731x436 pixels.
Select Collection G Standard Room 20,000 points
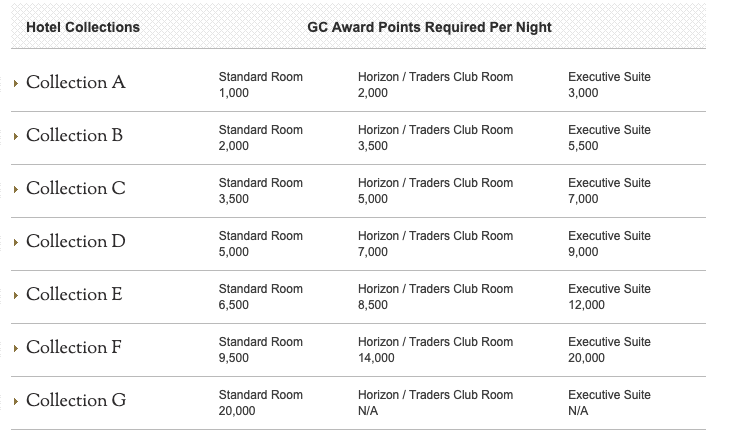tap(261, 403)
